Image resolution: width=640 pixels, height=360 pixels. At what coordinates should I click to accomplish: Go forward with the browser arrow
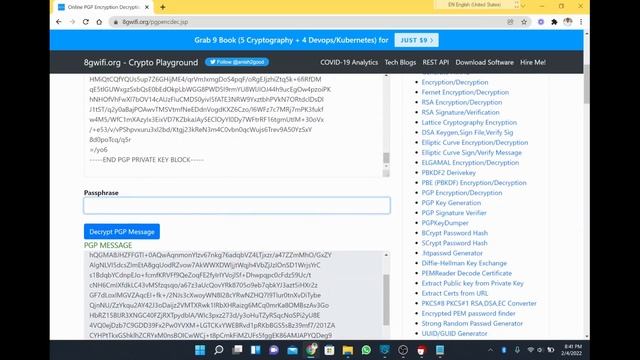tap(72, 22)
